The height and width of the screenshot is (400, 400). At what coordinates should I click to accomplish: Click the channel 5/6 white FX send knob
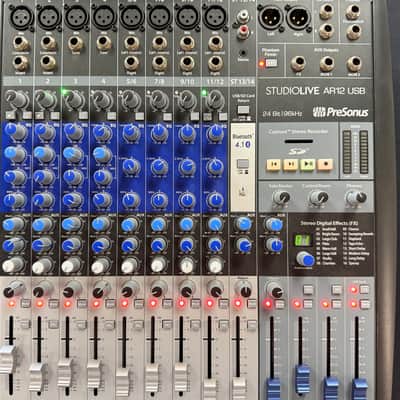point(129,266)
